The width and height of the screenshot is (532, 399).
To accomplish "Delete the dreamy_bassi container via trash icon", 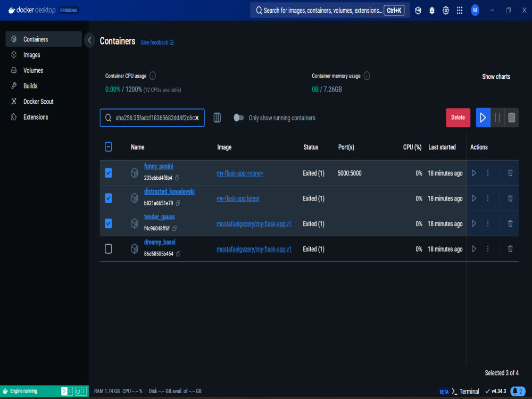I will pos(510,248).
